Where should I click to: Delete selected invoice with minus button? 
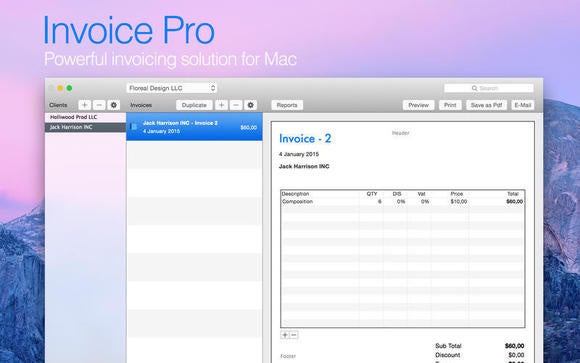(236, 105)
